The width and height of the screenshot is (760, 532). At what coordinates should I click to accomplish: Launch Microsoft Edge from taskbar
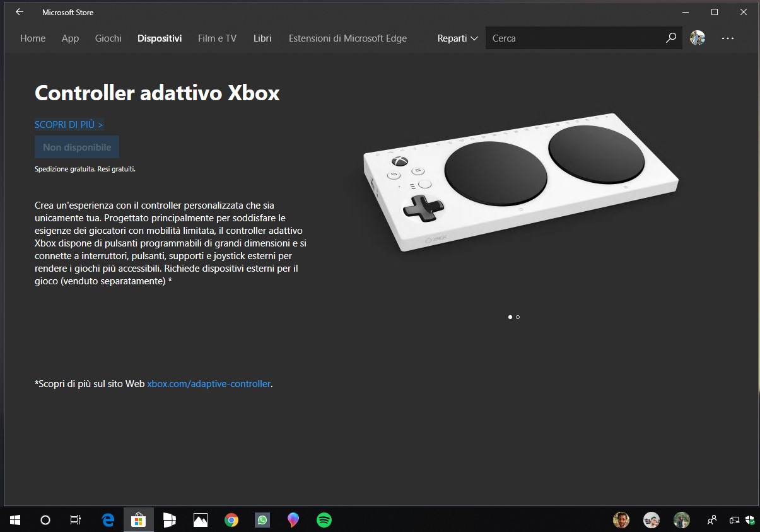tap(108, 520)
